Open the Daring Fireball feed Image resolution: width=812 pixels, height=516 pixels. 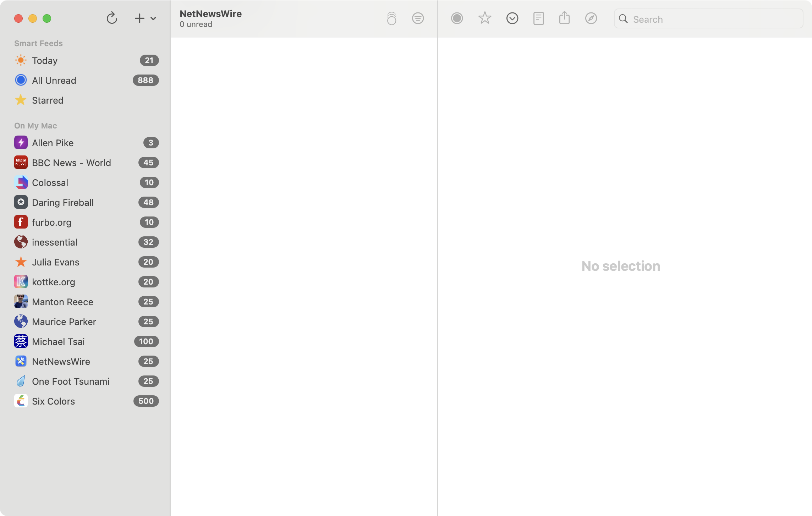coord(63,203)
